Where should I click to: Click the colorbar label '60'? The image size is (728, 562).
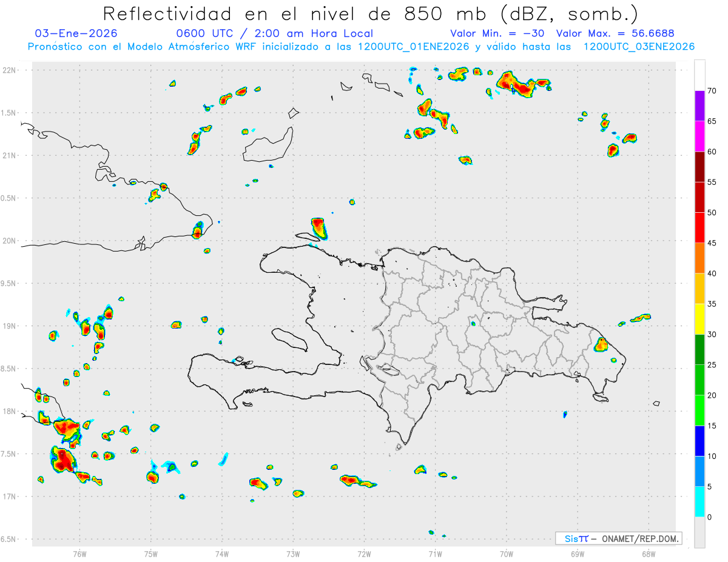point(712,152)
